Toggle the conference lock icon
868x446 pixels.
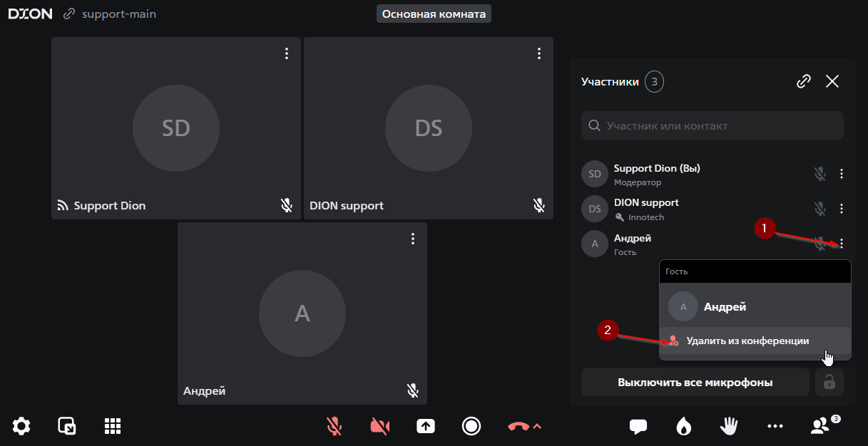pyautogui.click(x=829, y=383)
